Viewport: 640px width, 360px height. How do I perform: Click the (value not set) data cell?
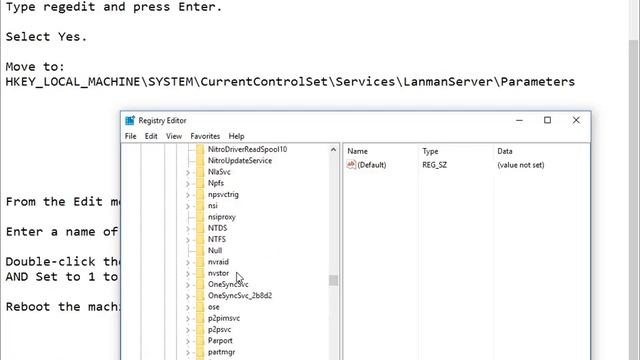[x=520, y=165]
